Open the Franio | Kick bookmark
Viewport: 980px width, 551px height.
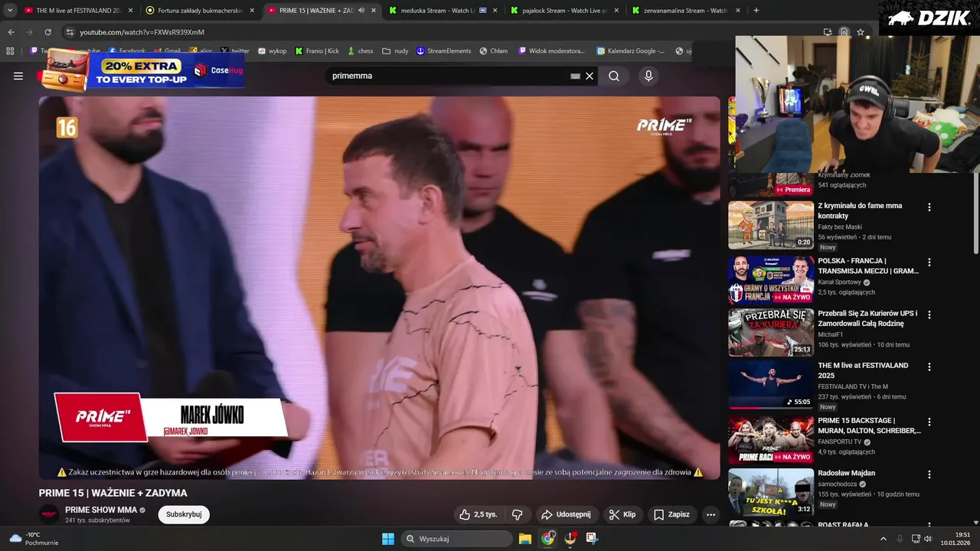point(317,51)
